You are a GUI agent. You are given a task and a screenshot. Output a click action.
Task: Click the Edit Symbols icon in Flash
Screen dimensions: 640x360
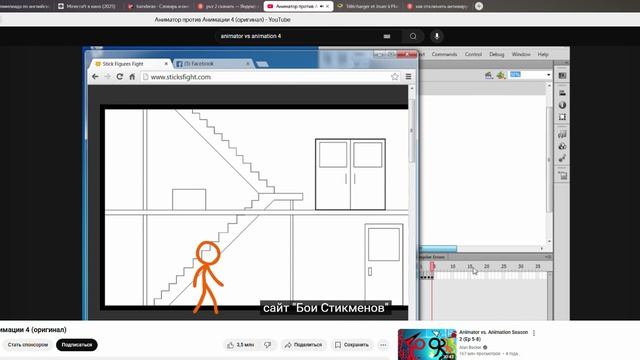pyautogui.click(x=501, y=75)
